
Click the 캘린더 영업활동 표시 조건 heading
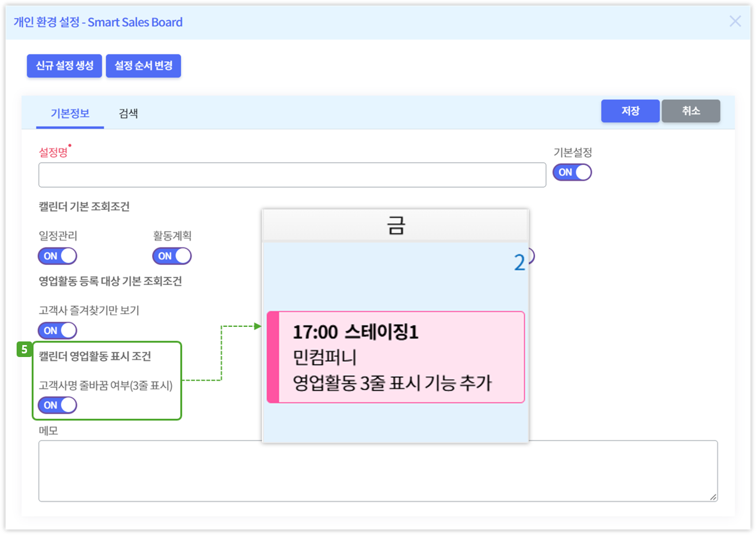pyautogui.click(x=95, y=356)
